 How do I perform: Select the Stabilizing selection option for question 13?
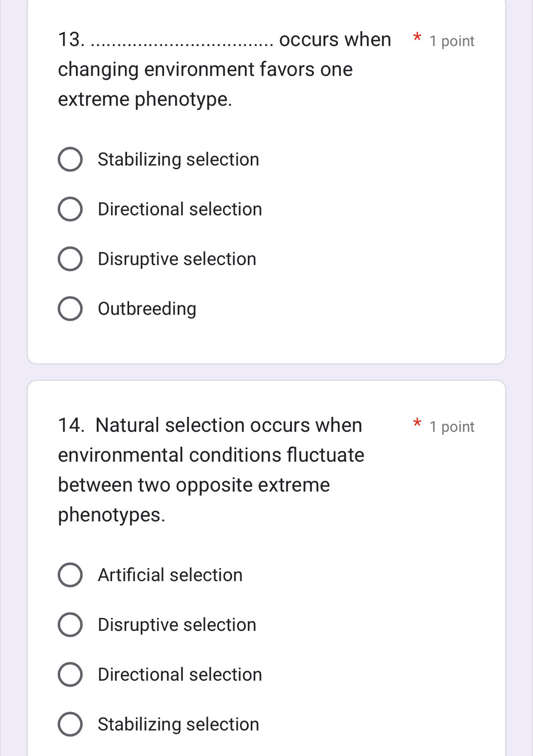[x=70, y=159]
